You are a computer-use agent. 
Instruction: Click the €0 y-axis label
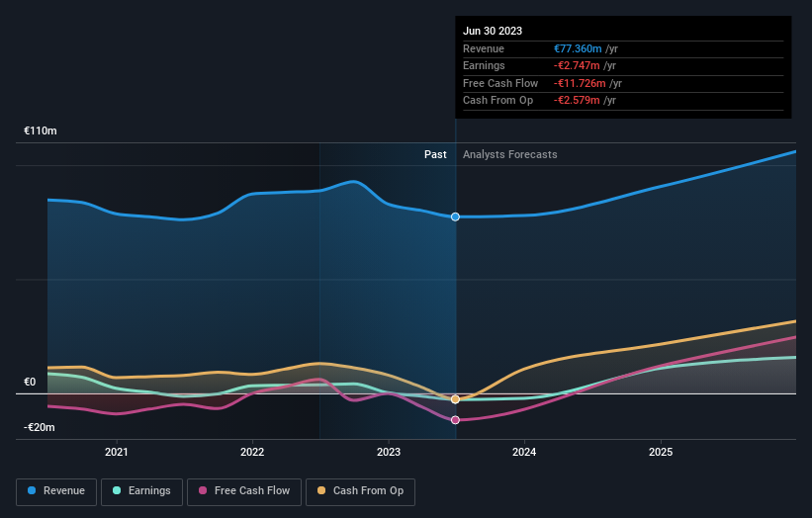click(x=30, y=382)
